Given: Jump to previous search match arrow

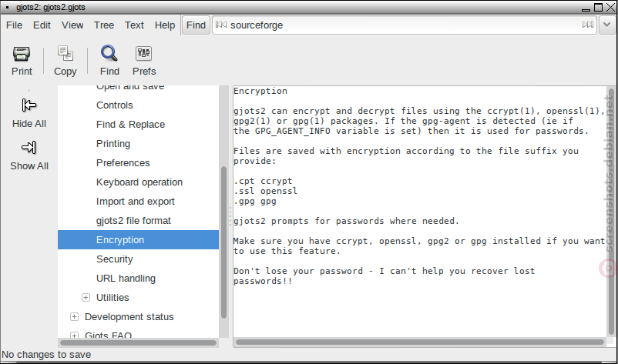Looking at the screenshot, I should (x=221, y=25).
